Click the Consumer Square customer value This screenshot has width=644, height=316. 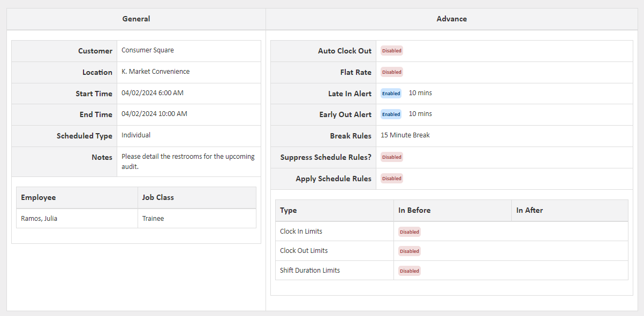(147, 50)
